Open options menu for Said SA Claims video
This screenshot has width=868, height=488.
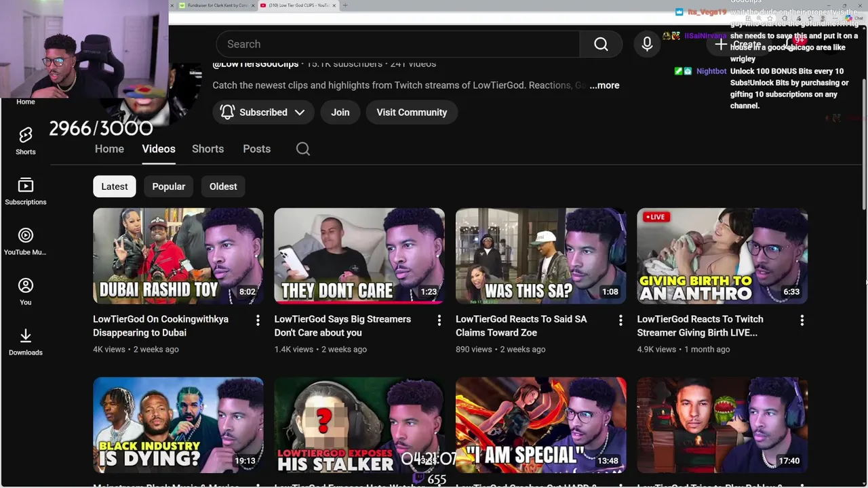[620, 320]
